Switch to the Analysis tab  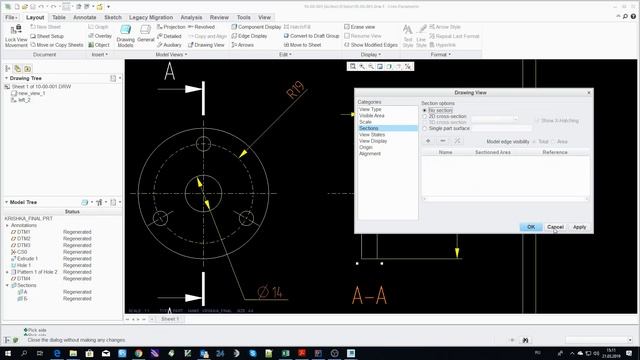click(191, 18)
